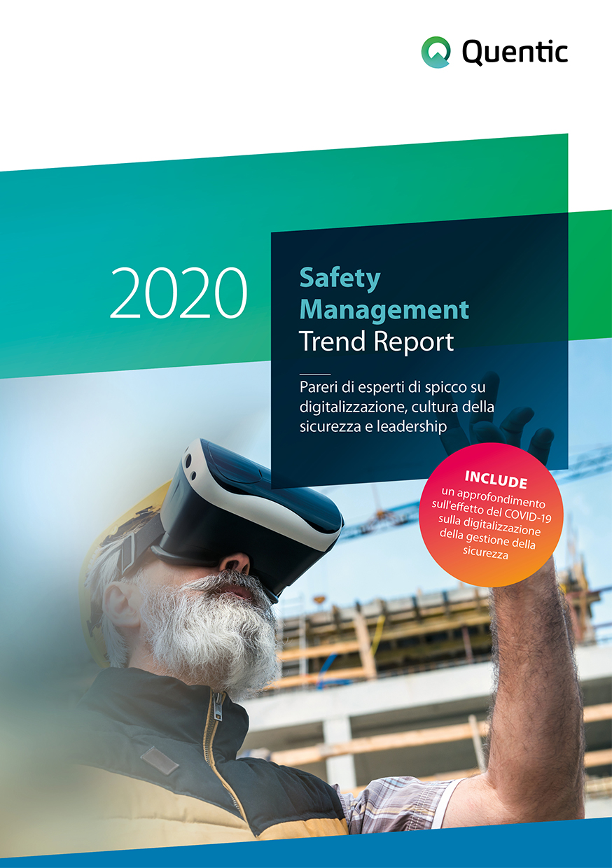
Task: Click 'un approfondimento' text in the badge
Action: point(492,498)
